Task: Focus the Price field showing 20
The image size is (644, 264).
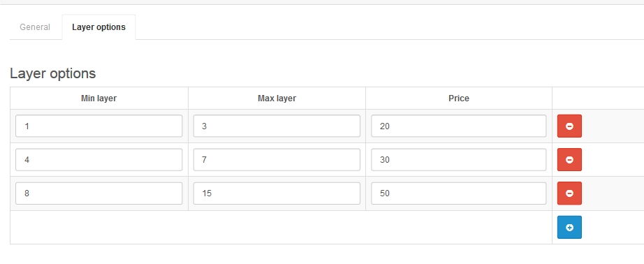Action: 459,126
